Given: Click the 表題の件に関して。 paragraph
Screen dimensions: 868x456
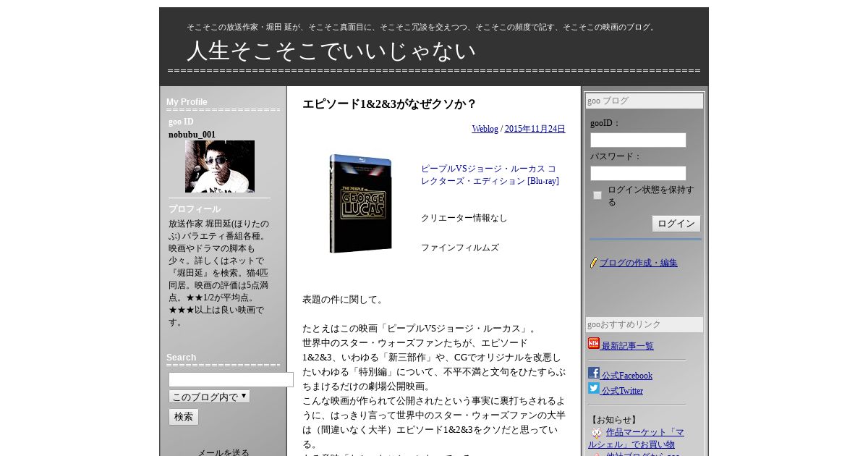Looking at the screenshot, I should (x=343, y=299).
